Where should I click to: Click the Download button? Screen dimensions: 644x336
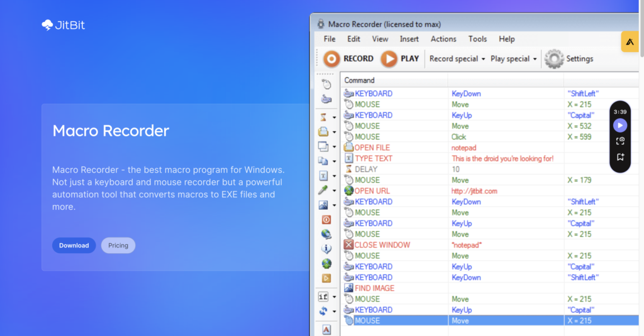[74, 246]
